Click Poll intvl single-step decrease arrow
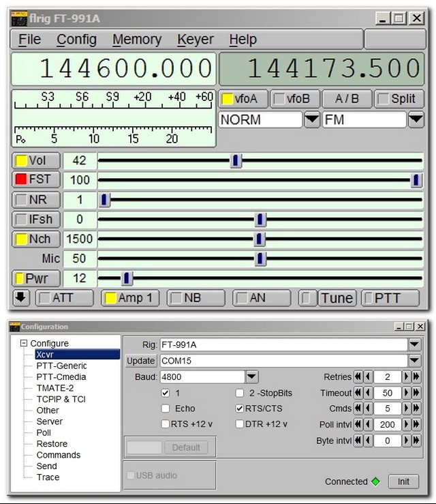 pyautogui.click(x=369, y=425)
